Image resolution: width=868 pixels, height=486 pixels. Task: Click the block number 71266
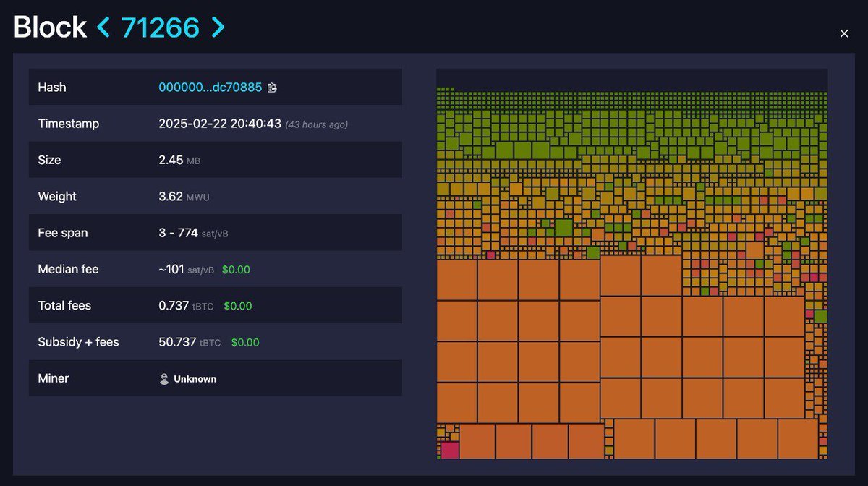[x=161, y=27]
